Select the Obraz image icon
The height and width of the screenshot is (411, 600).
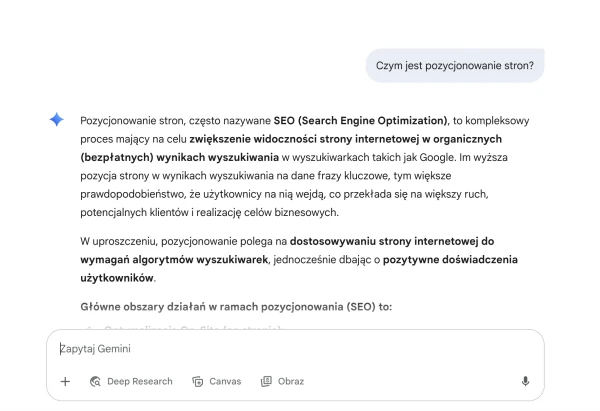pyautogui.click(x=266, y=381)
